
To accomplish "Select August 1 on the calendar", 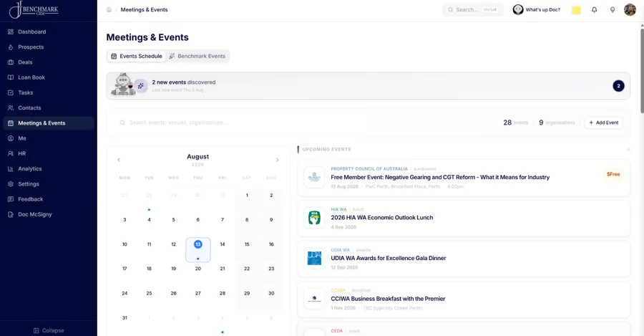I will (x=247, y=196).
